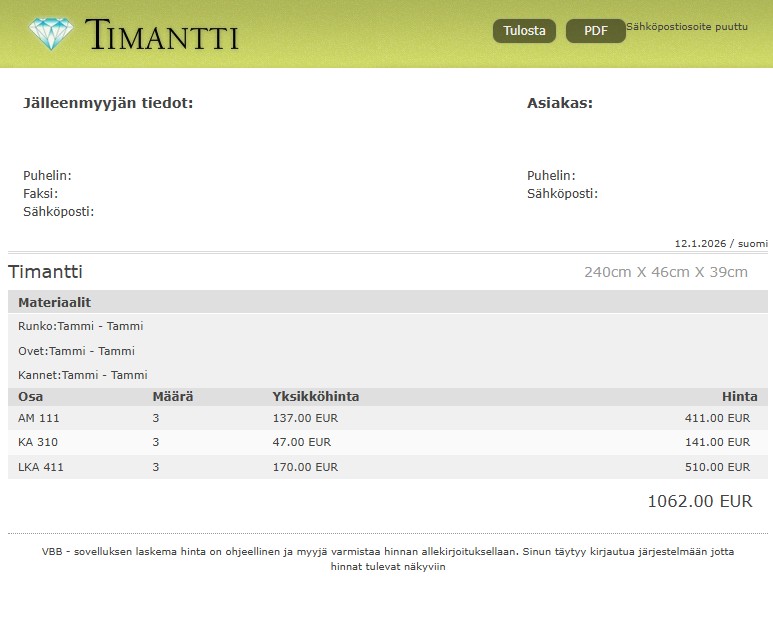This screenshot has height=631, width=773.
Task: Click the Timantti logo text in header
Action: tap(162, 35)
